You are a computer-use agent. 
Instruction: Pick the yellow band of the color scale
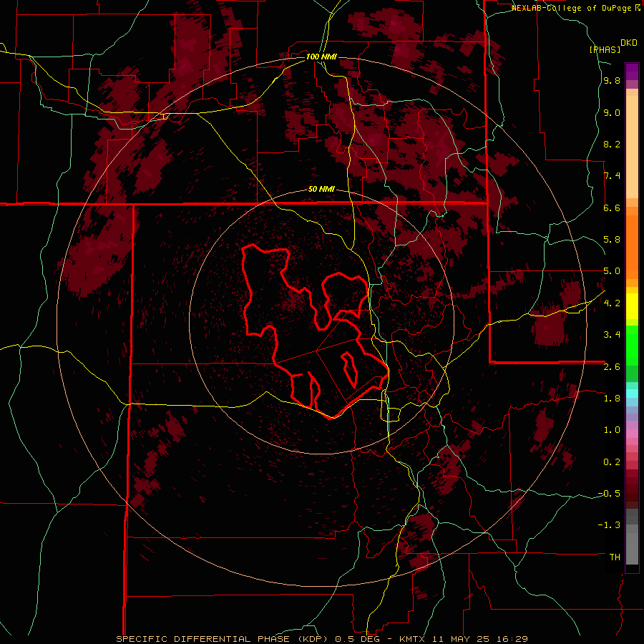tap(632, 306)
